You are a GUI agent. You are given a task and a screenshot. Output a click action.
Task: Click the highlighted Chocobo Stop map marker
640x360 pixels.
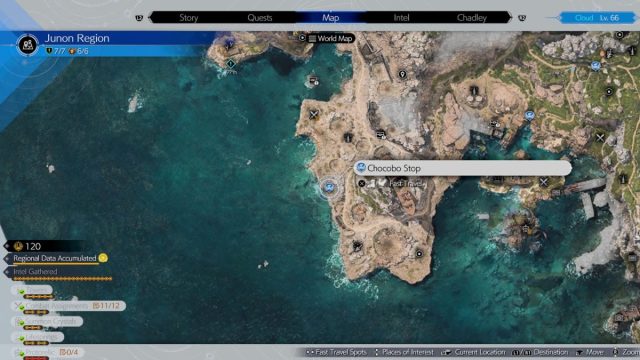[x=329, y=187]
